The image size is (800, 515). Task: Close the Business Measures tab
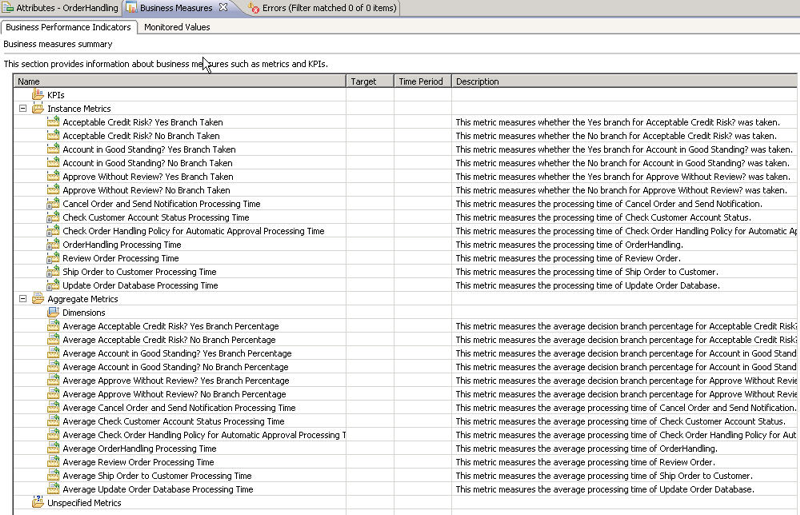tap(223, 8)
